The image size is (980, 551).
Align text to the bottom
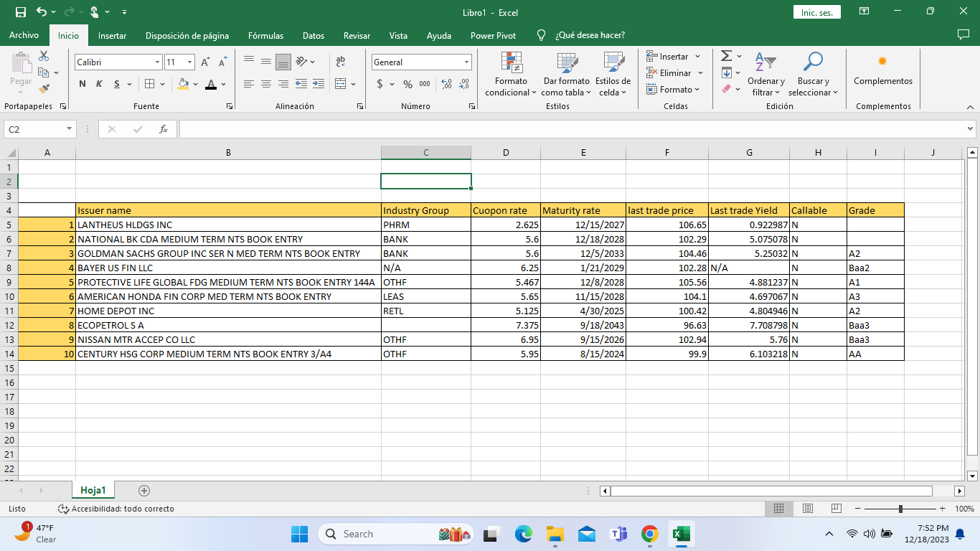click(x=283, y=62)
